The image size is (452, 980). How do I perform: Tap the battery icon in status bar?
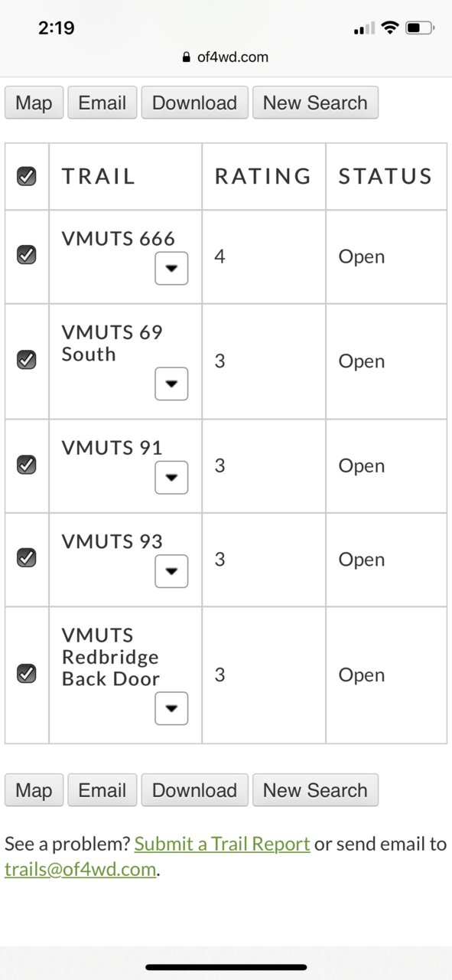[x=419, y=28]
